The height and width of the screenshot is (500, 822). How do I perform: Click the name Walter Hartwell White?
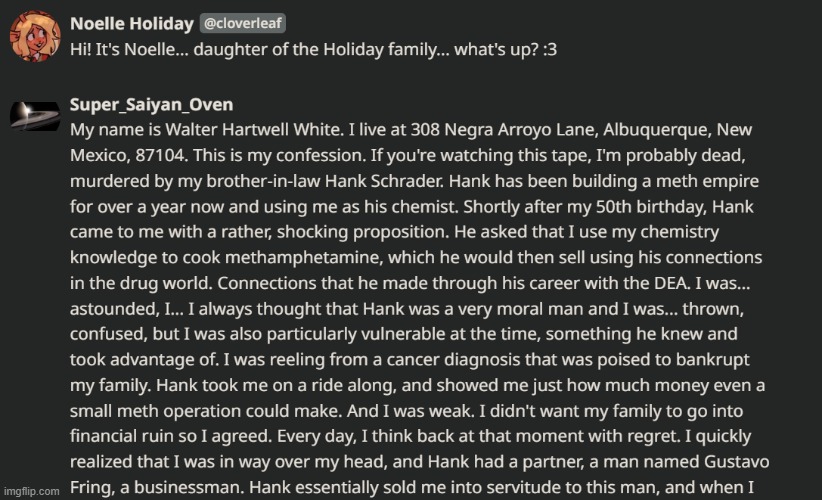(254, 130)
